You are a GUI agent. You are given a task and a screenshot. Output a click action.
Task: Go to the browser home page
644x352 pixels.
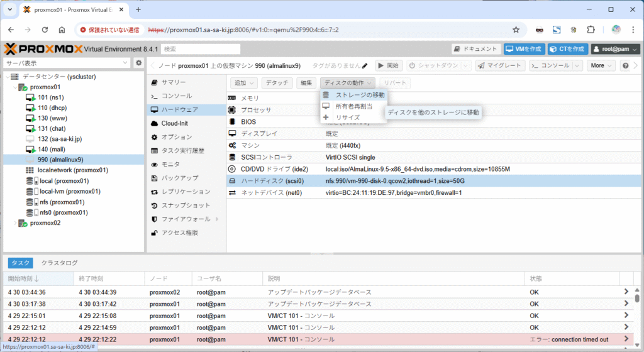pyautogui.click(x=62, y=30)
